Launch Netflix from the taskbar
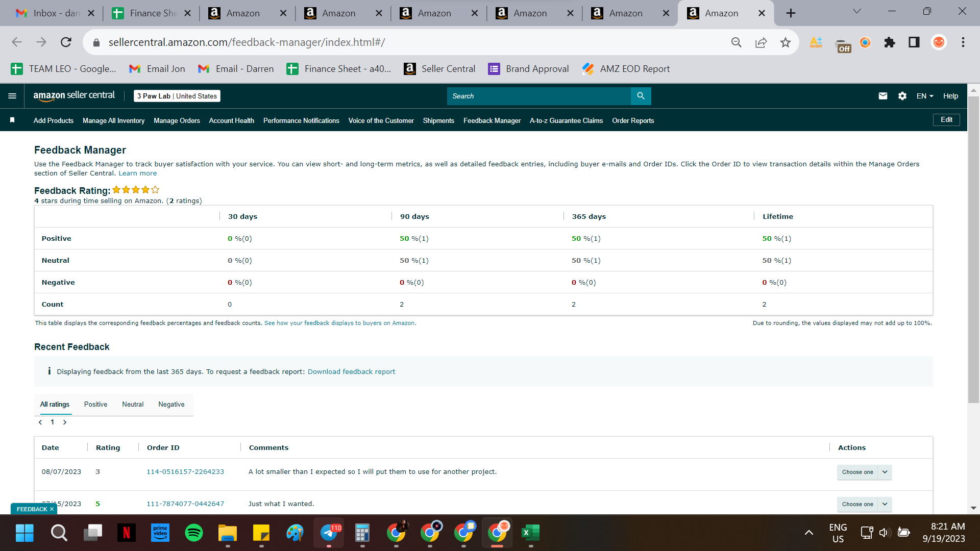Viewport: 980px width, 551px height. [x=126, y=533]
